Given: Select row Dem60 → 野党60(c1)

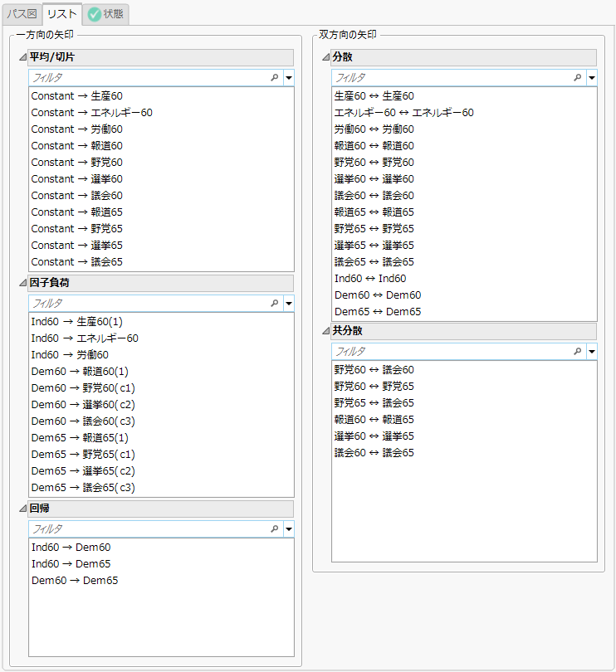Looking at the screenshot, I should [161, 388].
